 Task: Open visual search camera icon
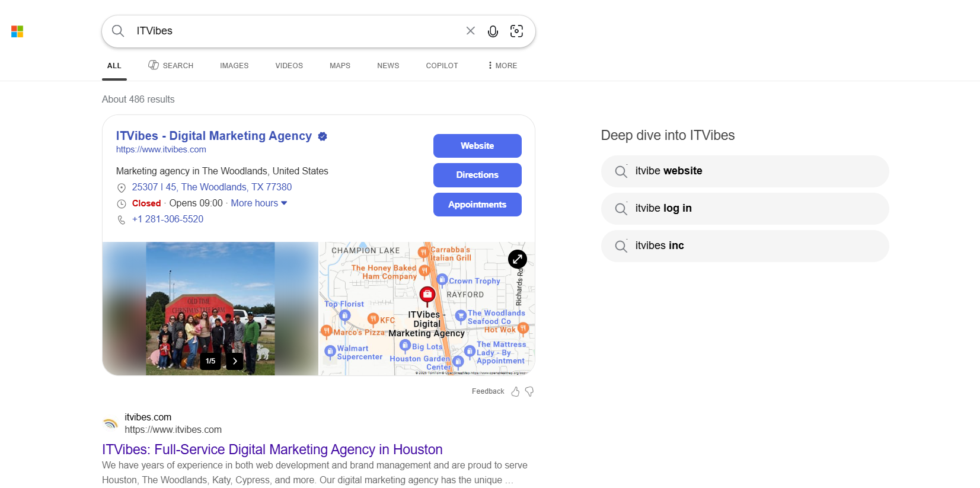(516, 31)
